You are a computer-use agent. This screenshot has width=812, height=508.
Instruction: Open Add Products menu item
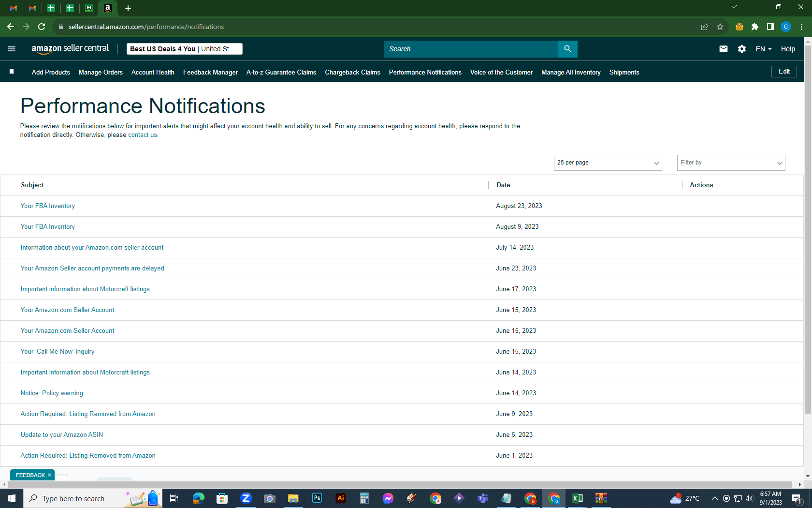point(51,72)
